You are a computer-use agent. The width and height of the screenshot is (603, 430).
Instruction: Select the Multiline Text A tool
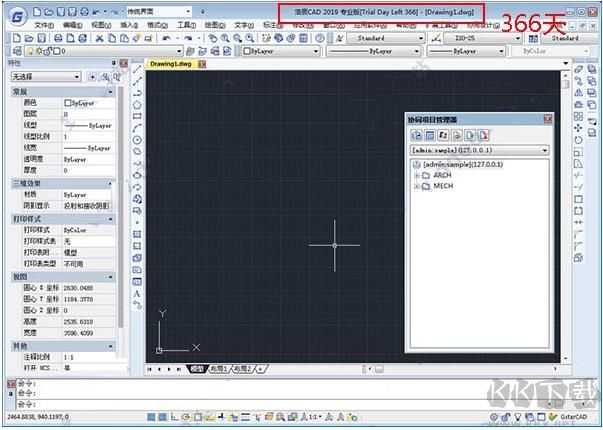click(x=137, y=293)
